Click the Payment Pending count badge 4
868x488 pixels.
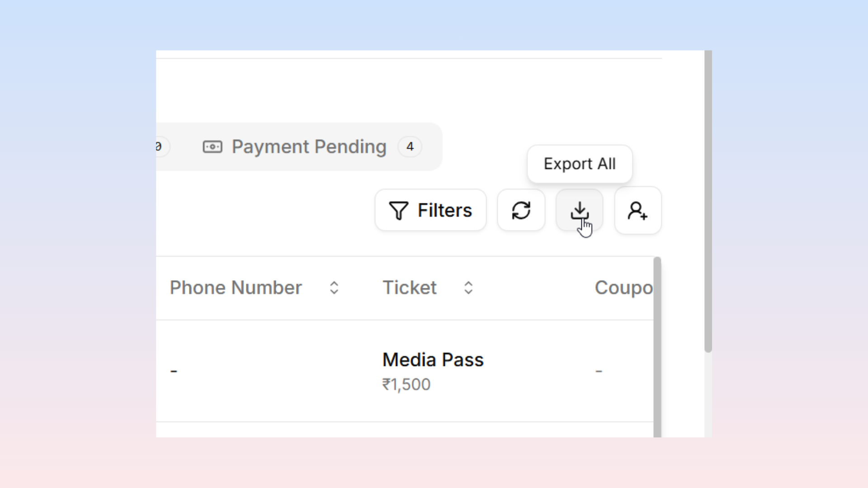(410, 147)
